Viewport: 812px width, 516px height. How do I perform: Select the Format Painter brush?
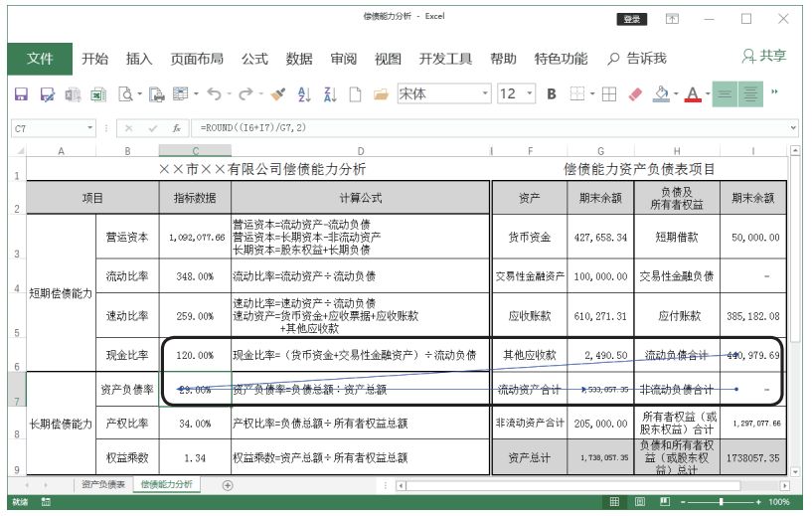(278, 94)
